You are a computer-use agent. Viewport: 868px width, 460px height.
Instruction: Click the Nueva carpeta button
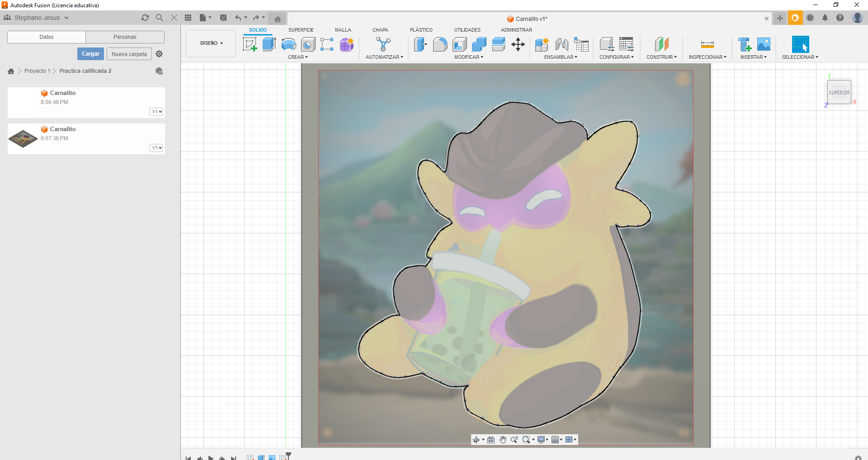pyautogui.click(x=129, y=54)
